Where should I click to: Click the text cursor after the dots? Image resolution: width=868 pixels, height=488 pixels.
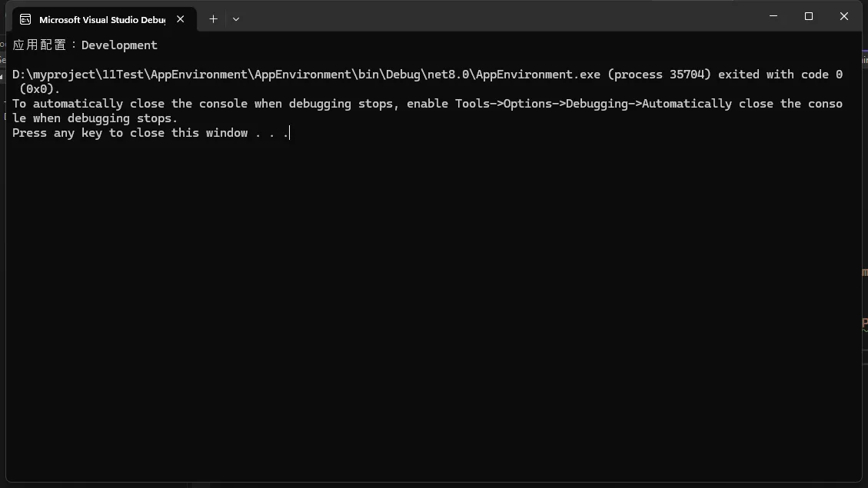pos(289,133)
